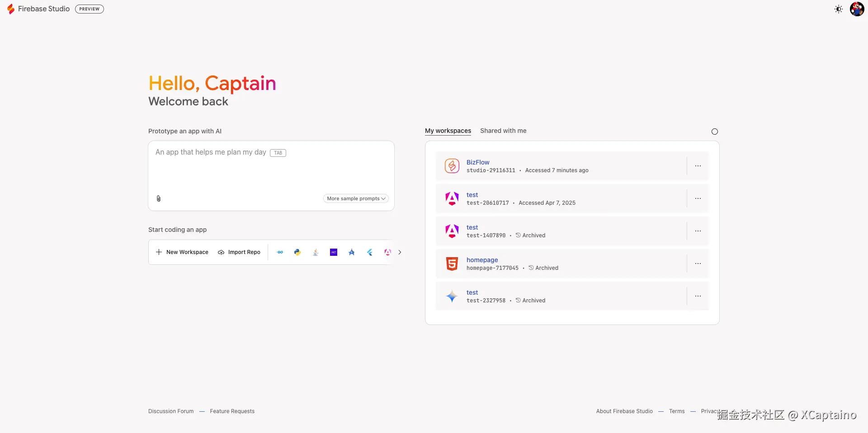The height and width of the screenshot is (433, 868).
Task: Open more options for test-20610717 workspace
Action: tap(698, 198)
